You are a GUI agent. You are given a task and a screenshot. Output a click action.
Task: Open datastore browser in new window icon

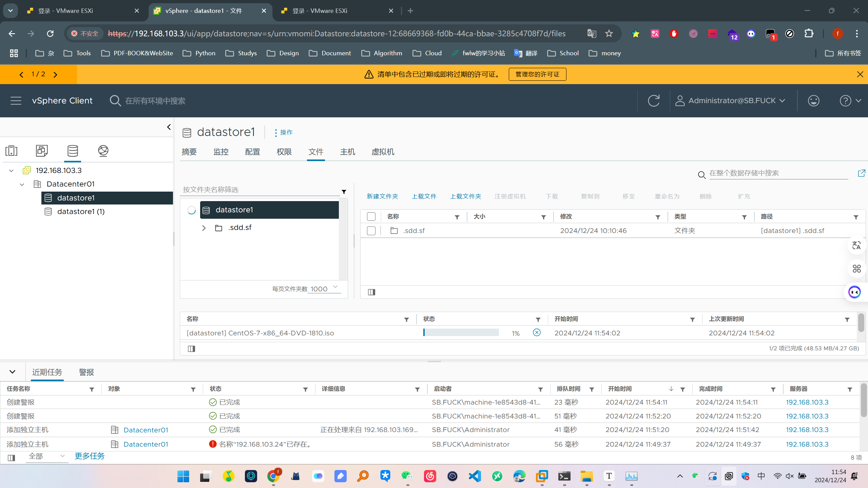[861, 173]
